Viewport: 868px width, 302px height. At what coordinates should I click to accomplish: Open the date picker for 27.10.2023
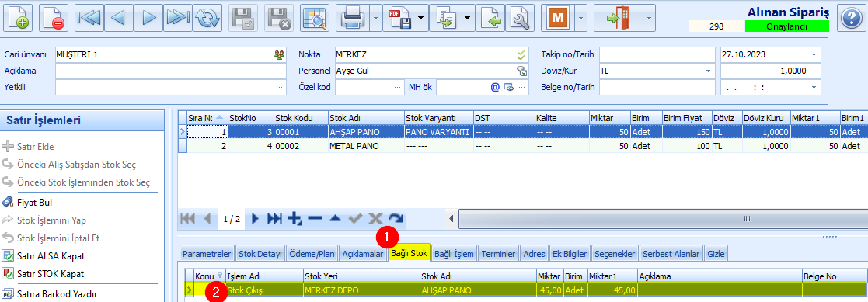pyautogui.click(x=814, y=55)
